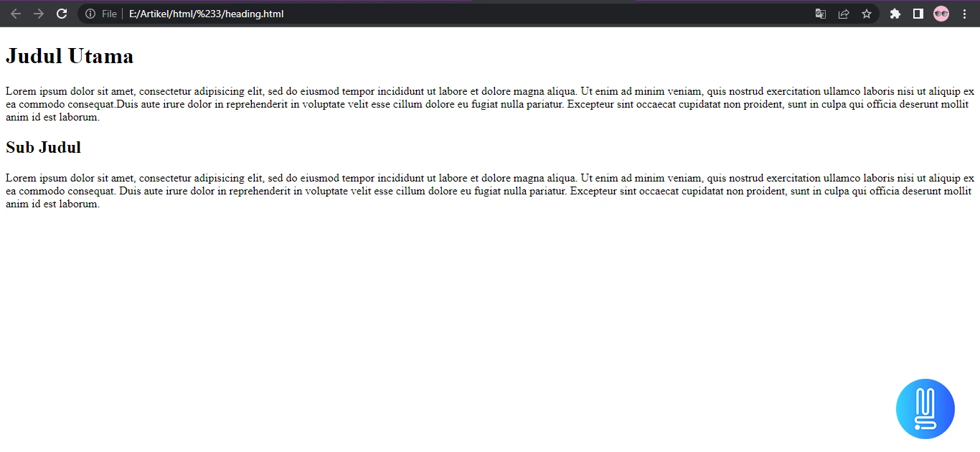The image size is (980, 452).
Task: Reload the page with the refresh icon
Action: [x=62, y=14]
